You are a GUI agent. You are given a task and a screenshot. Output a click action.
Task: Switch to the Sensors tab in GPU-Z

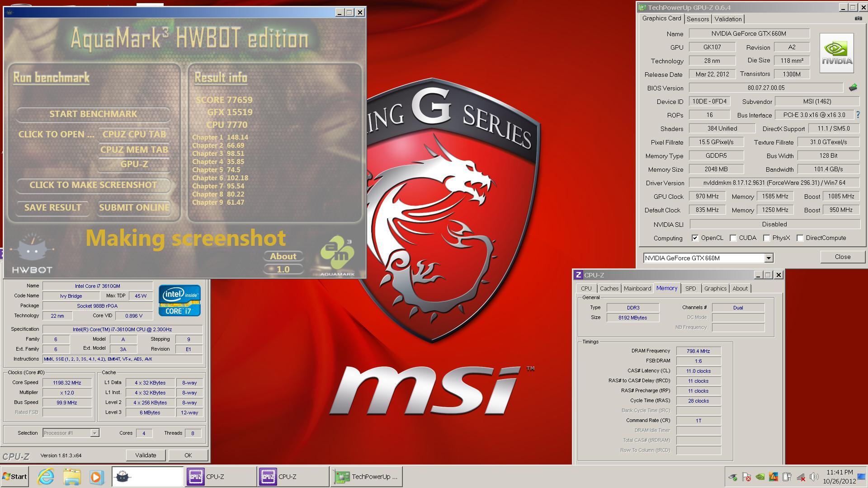(698, 19)
